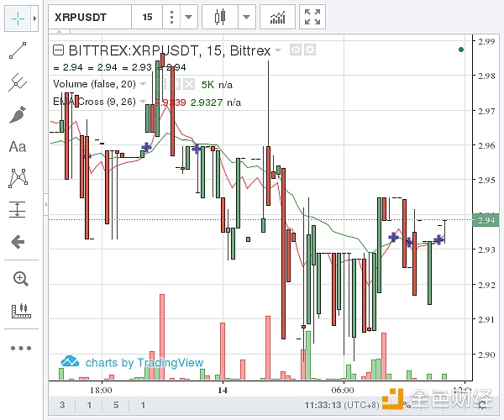This screenshot has width=504, height=420.
Task: Select the long/short position measure tool
Action: pos(18,209)
